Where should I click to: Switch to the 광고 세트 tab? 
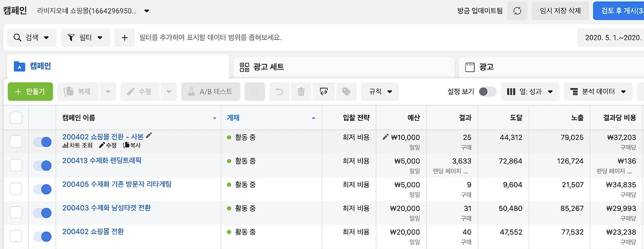344,67
